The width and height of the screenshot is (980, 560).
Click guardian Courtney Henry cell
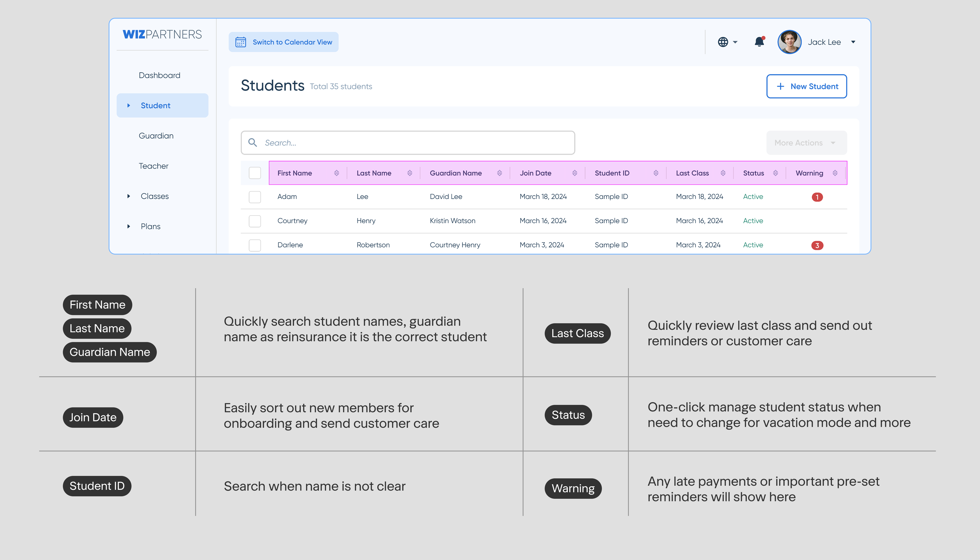click(455, 245)
